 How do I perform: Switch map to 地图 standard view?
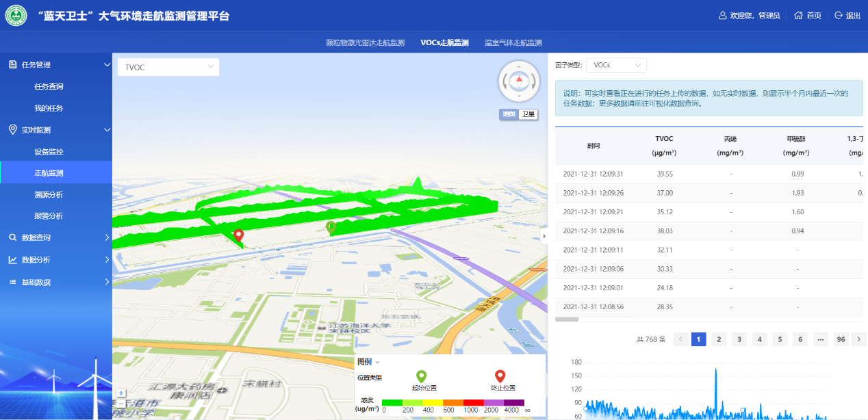pyautogui.click(x=508, y=114)
